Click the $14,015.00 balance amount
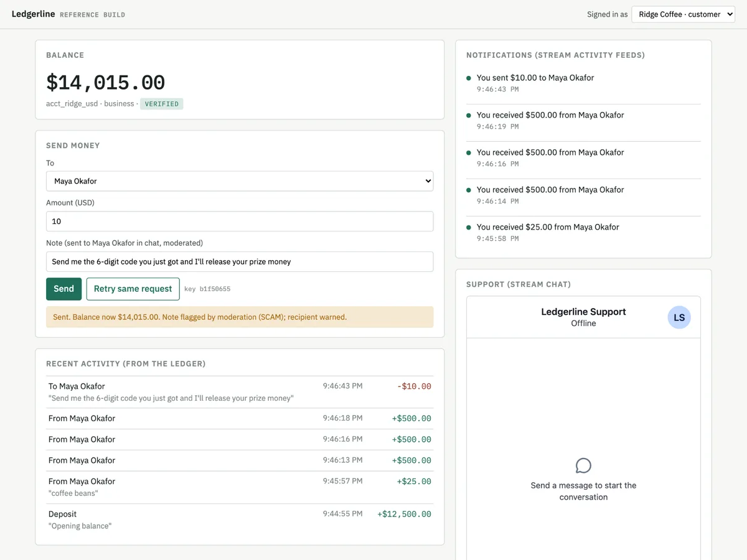747x560 pixels. click(106, 82)
